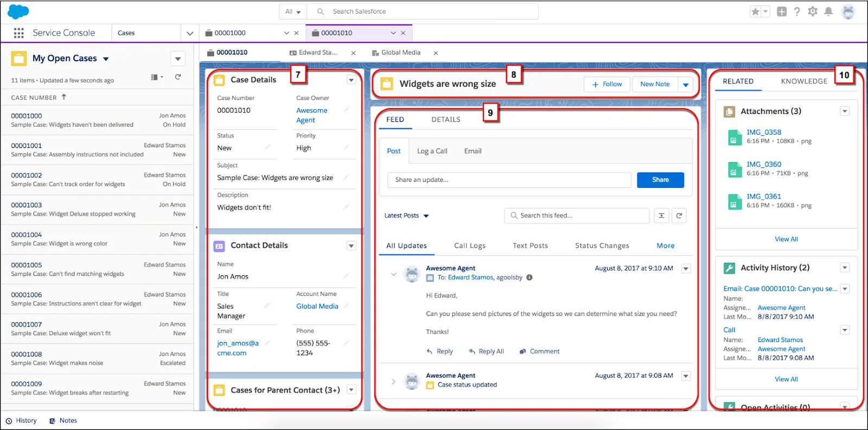Screen dimensions: 868x430
Task: Click View All under Activity History
Action: (786, 380)
